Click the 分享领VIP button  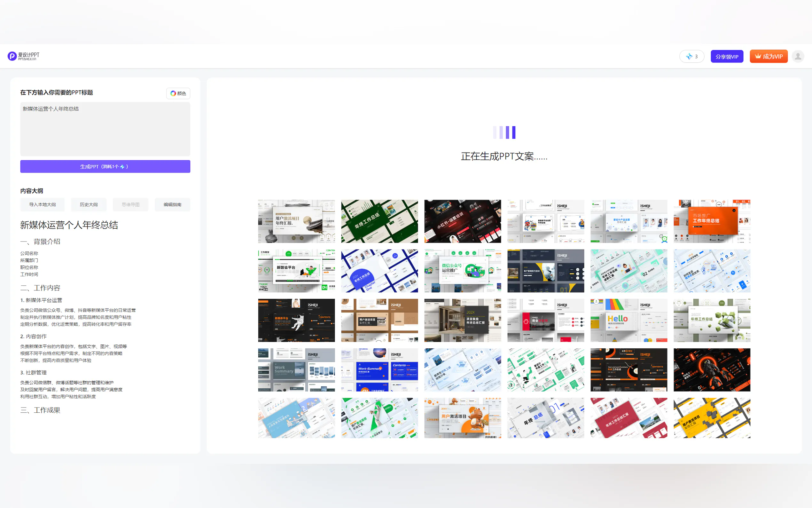[726, 56]
